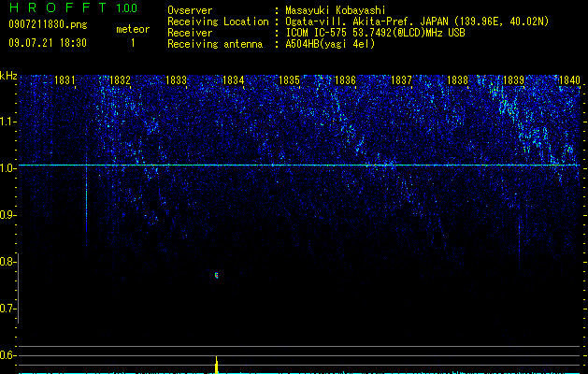Click the 1831 time axis label

65,80
